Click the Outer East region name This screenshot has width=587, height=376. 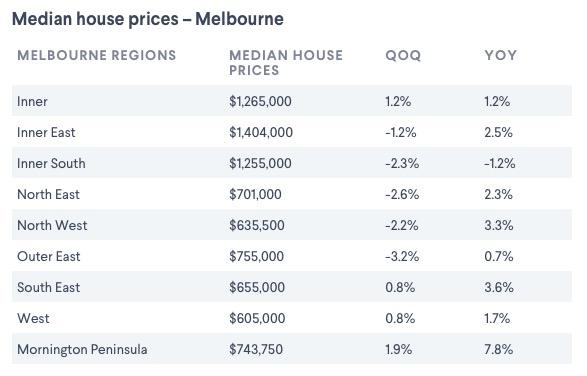49,257
